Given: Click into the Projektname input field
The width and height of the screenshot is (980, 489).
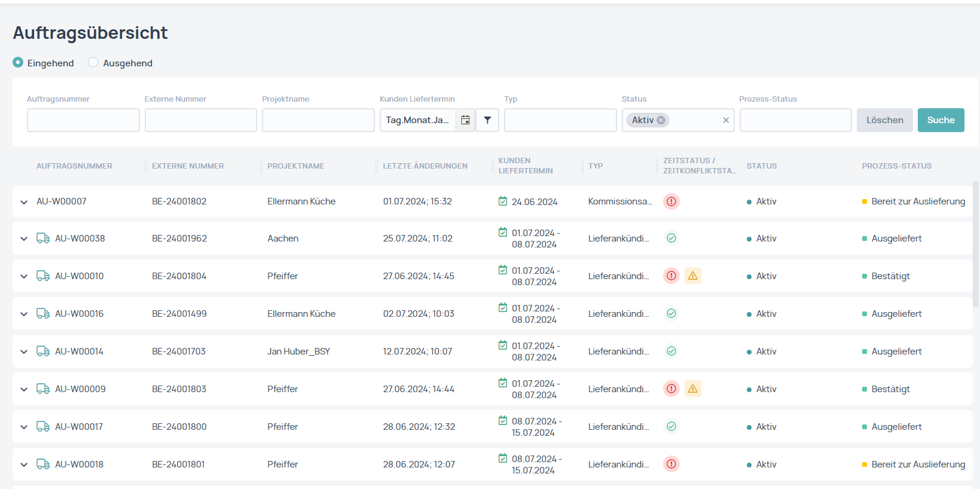Looking at the screenshot, I should pos(318,120).
